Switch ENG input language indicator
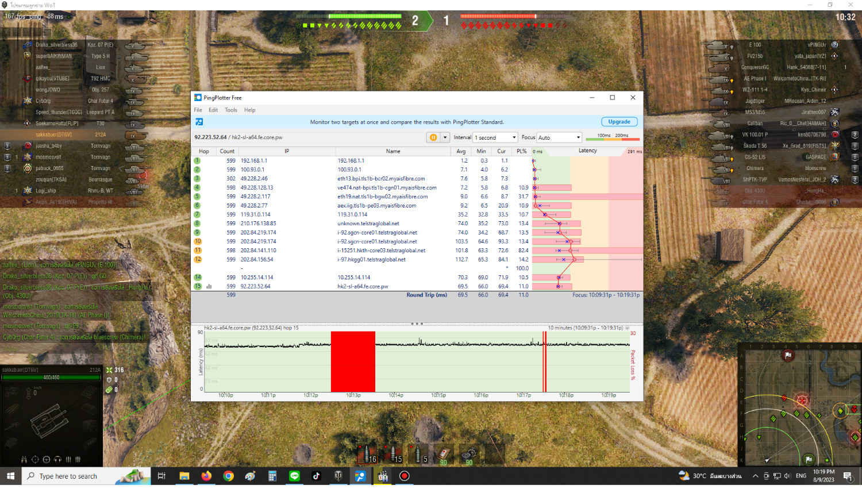 point(801,476)
